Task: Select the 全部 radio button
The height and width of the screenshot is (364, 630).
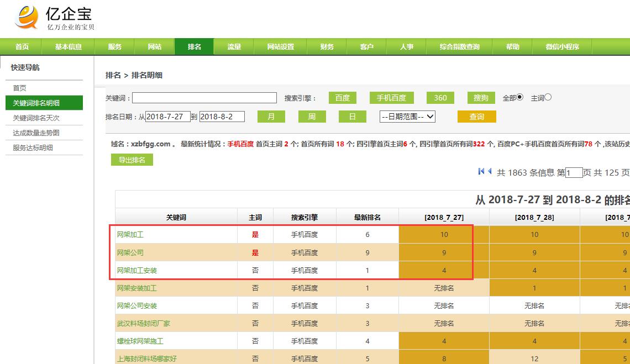Action: click(519, 98)
